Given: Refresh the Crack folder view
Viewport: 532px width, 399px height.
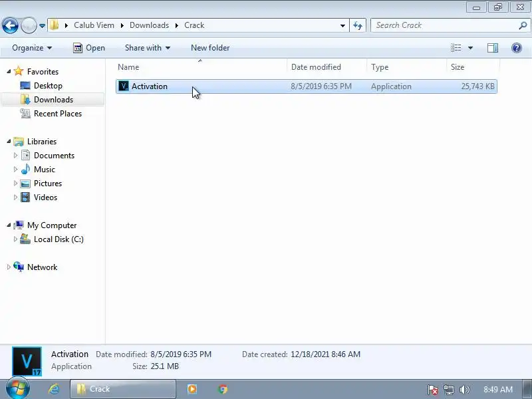Looking at the screenshot, I should click(358, 25).
